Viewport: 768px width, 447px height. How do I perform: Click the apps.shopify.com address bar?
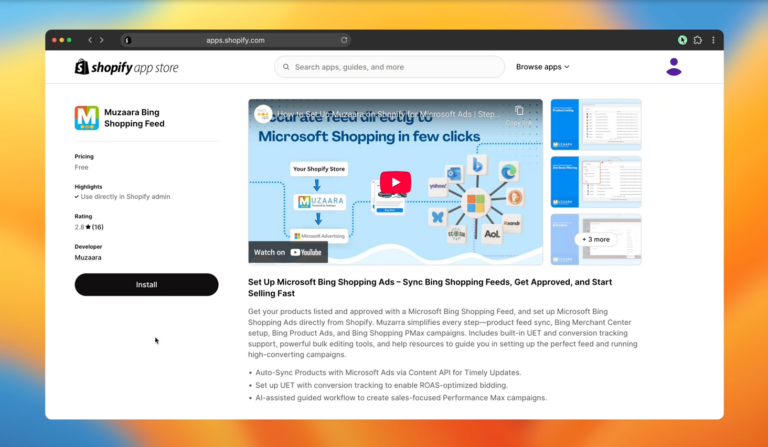click(x=235, y=40)
